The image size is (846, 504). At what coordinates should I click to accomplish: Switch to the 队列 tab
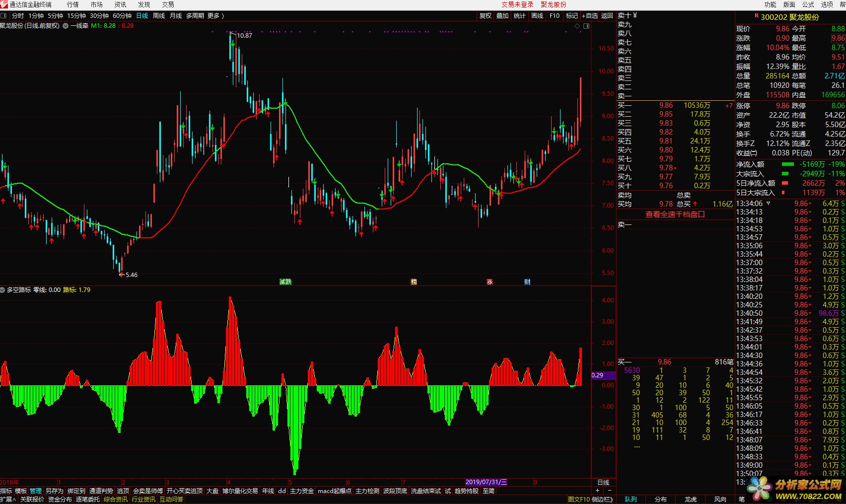pyautogui.click(x=631, y=499)
